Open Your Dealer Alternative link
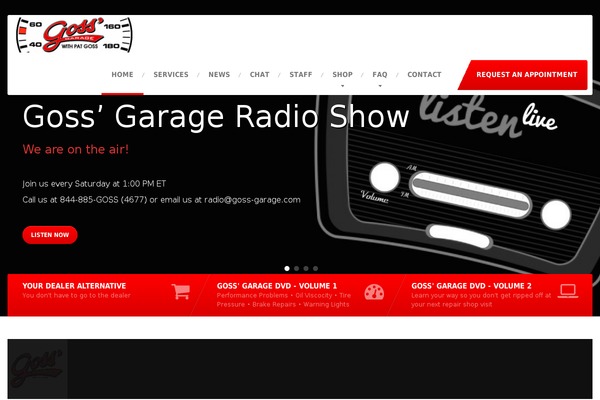600x400 pixels. tap(74, 286)
